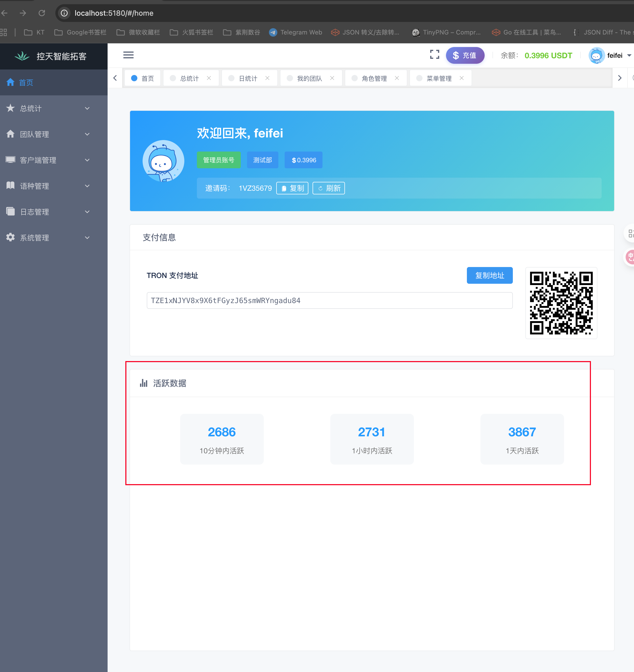Toggle fullscreen mode icon
The width and height of the screenshot is (634, 672).
[x=435, y=55]
